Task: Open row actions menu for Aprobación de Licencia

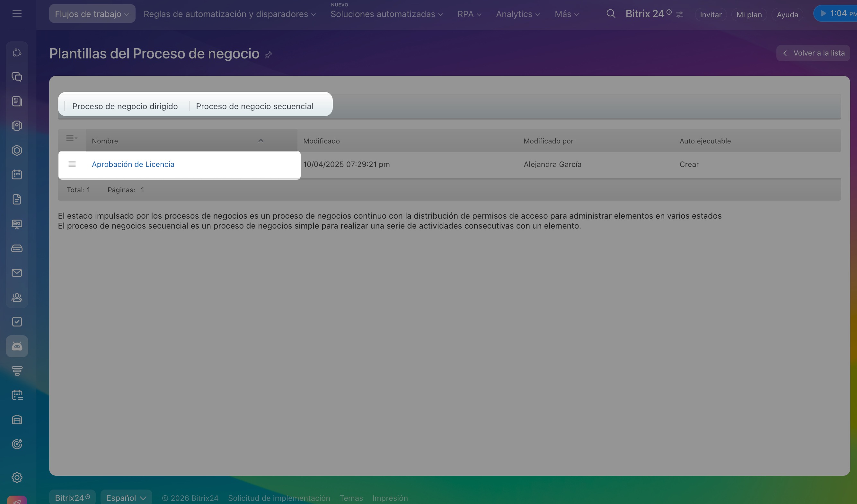Action: (x=72, y=164)
